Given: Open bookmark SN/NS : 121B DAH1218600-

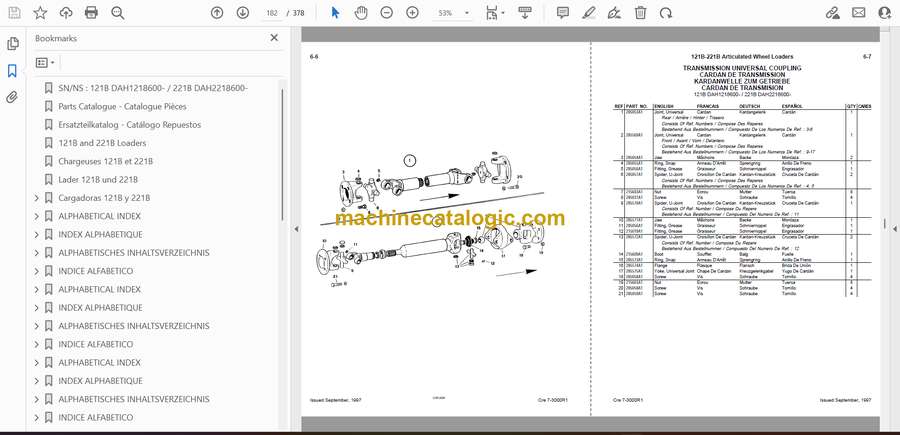Looking at the screenshot, I should (153, 88).
